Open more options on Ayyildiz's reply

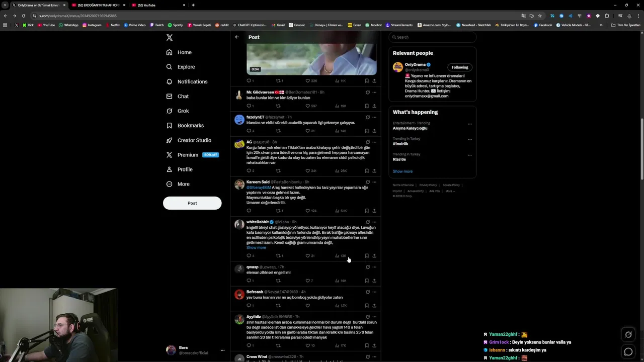click(x=374, y=317)
